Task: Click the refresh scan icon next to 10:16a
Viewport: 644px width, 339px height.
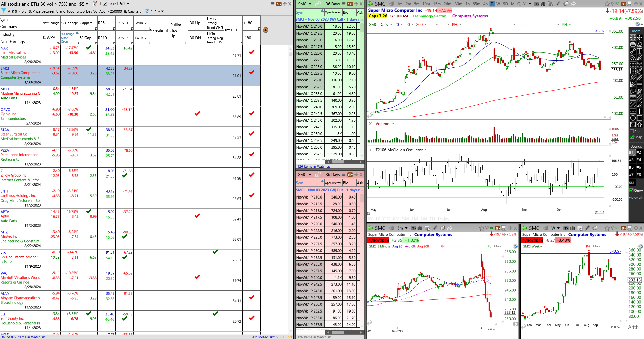Action: [x=147, y=11]
